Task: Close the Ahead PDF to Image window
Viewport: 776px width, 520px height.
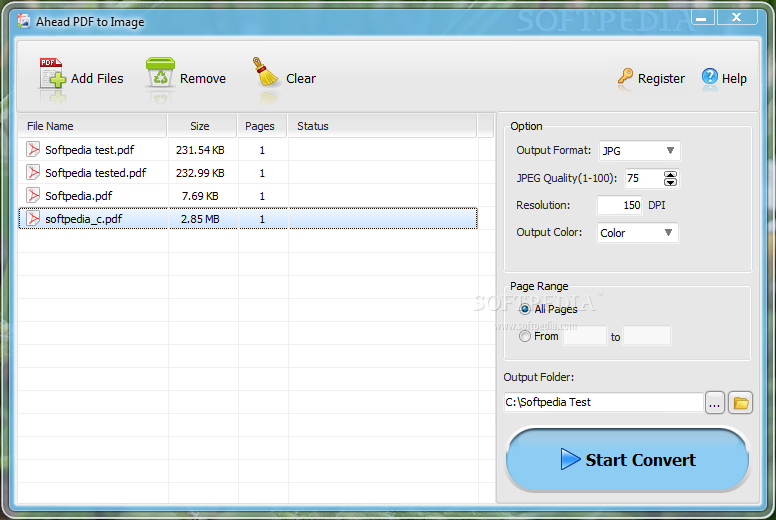Action: click(737, 17)
